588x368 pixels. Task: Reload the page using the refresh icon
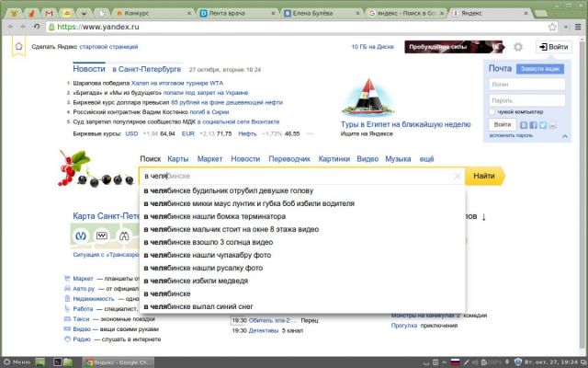(36, 27)
